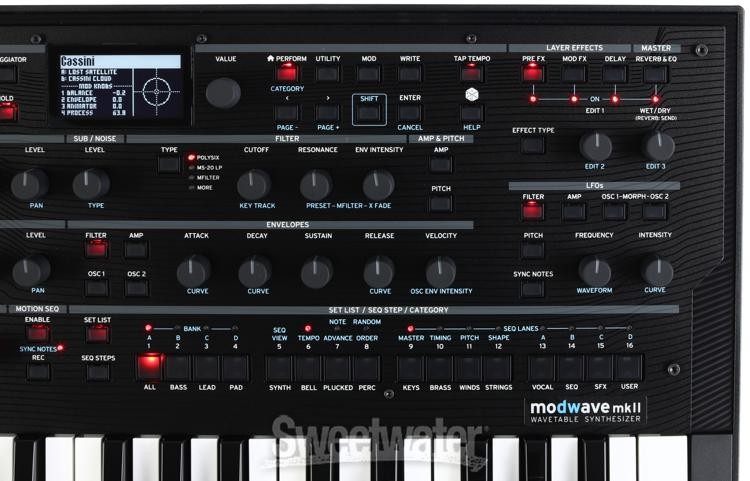Push the motion sequence REC button
Screen dimensions: 750x481
click(x=38, y=372)
